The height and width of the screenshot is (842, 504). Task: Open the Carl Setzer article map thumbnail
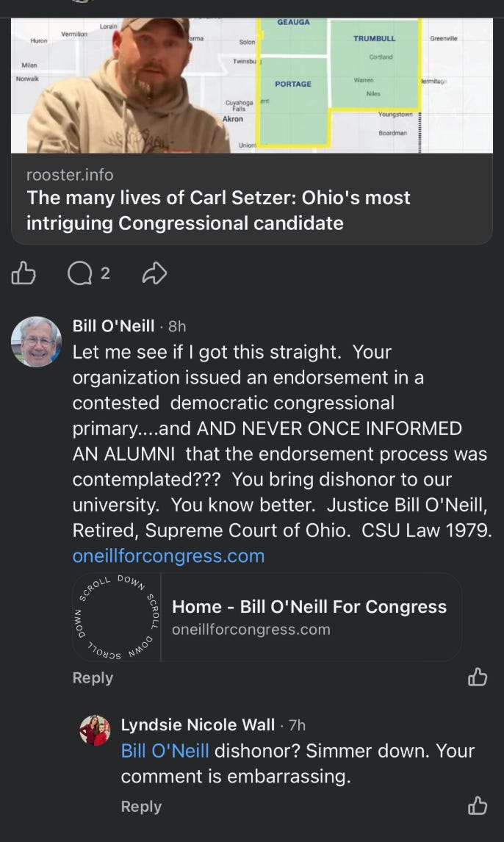tap(252, 84)
